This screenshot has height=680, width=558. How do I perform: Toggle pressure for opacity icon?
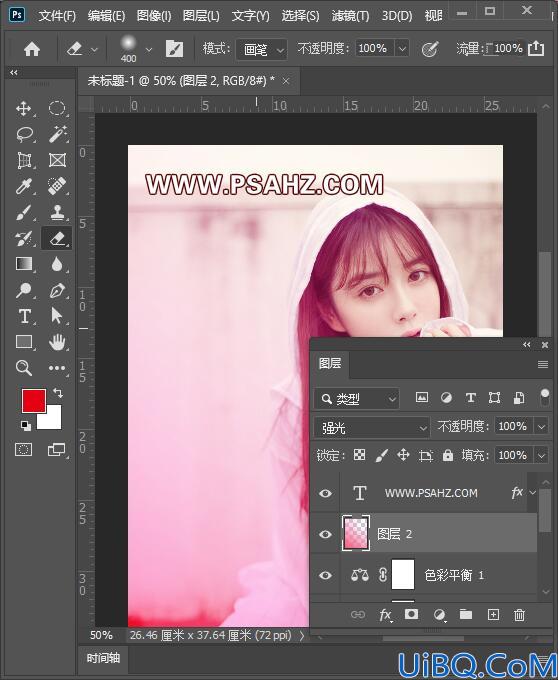click(x=430, y=49)
